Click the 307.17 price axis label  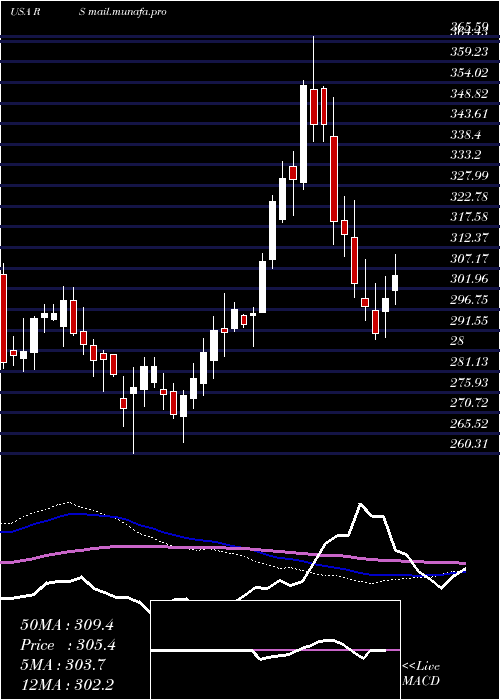click(x=469, y=258)
